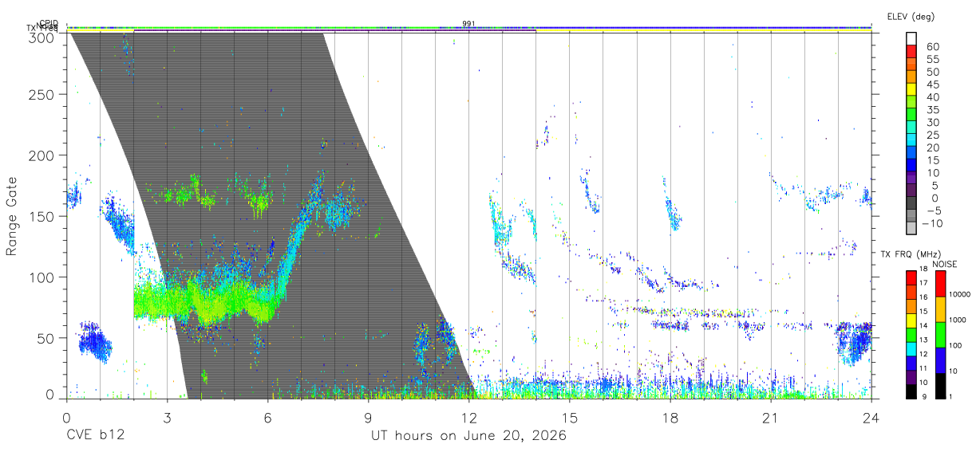This screenshot has width=980, height=452.
Task: Select the yellow swatch in TX FRQ legend
Action: coord(910,320)
